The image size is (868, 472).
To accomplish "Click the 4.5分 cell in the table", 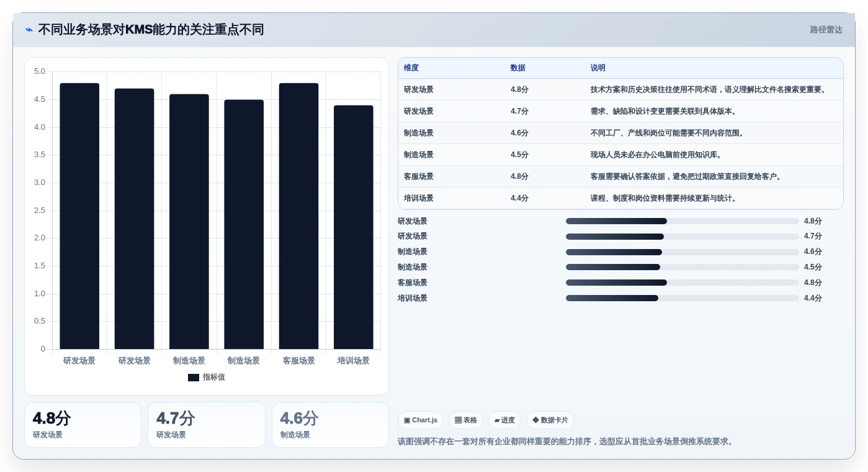I will point(519,155).
